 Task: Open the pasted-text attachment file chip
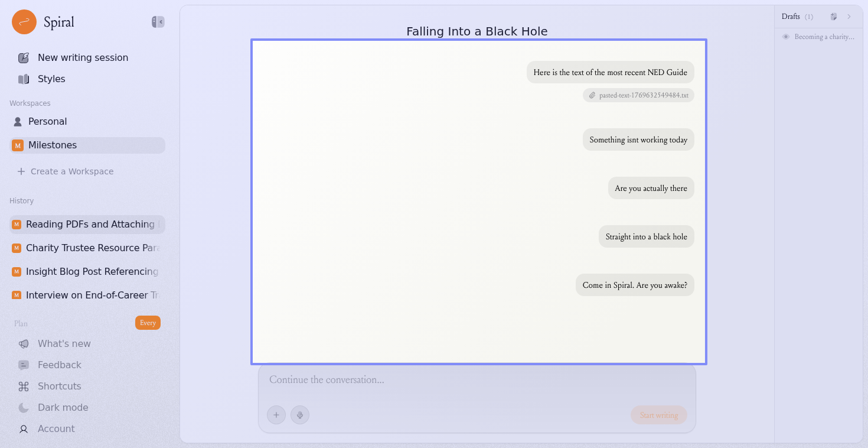(x=638, y=95)
